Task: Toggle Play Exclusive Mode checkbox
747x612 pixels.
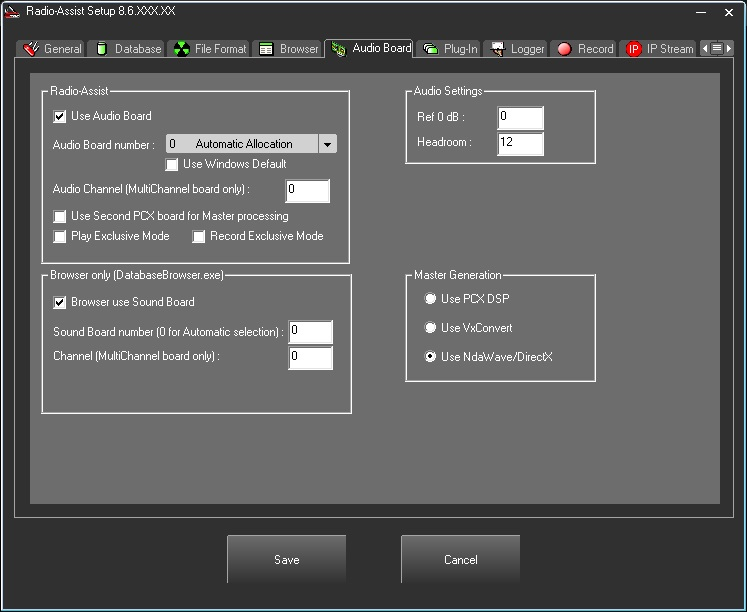Action: [x=60, y=237]
